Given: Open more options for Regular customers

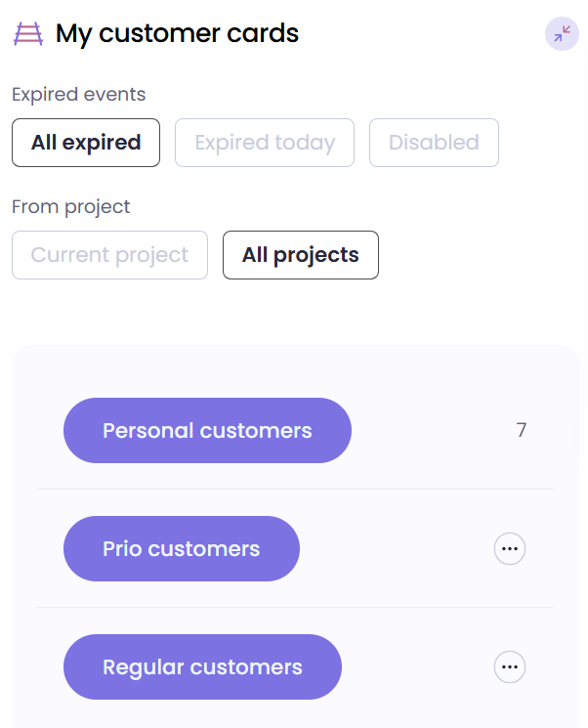Looking at the screenshot, I should (x=509, y=667).
